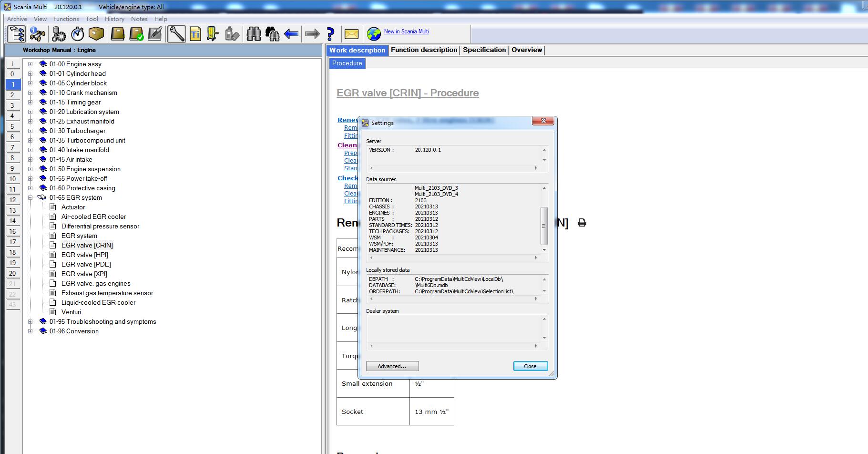
Task: Click the Advanced... button in Settings
Action: pos(392,366)
